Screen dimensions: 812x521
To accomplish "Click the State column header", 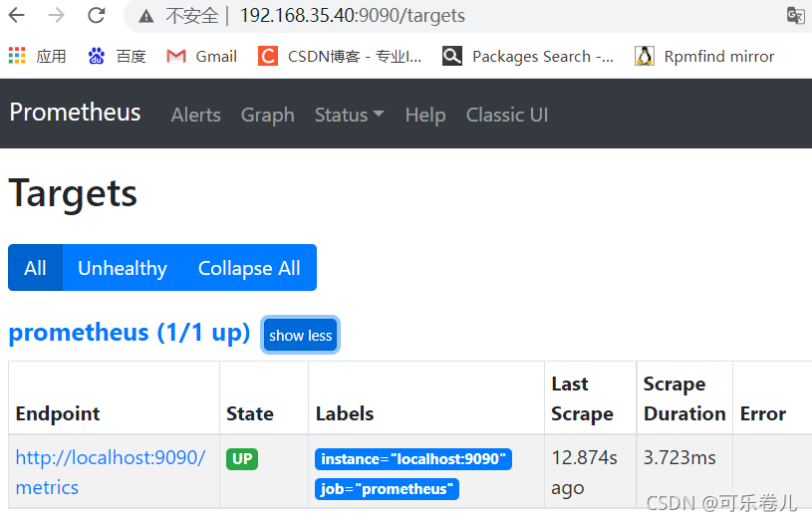I will click(x=250, y=413).
